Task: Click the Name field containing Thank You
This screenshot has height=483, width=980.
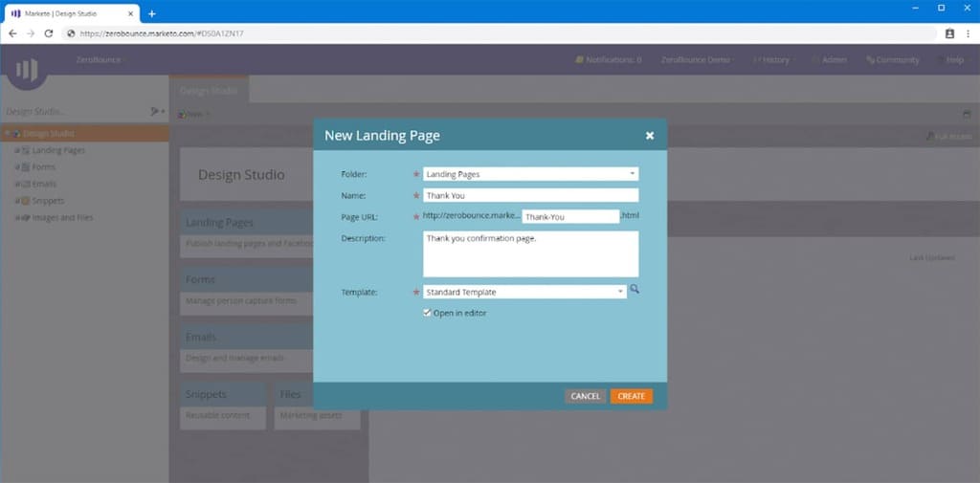Action: (x=530, y=195)
